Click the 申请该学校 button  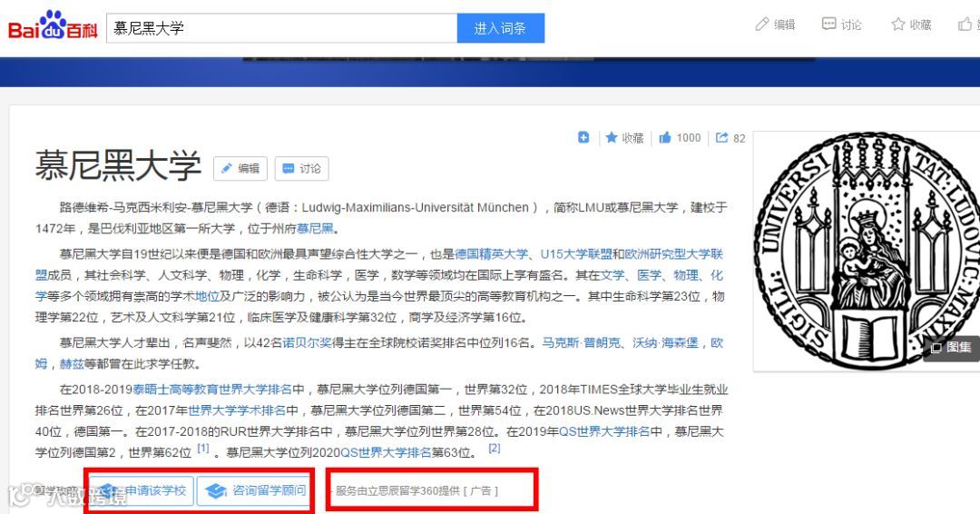(x=142, y=491)
